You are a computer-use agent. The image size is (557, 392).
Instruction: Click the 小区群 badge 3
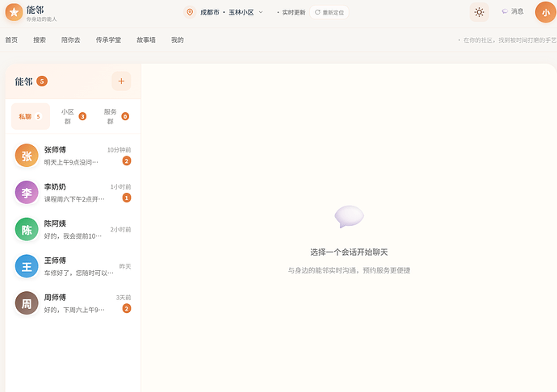point(82,116)
